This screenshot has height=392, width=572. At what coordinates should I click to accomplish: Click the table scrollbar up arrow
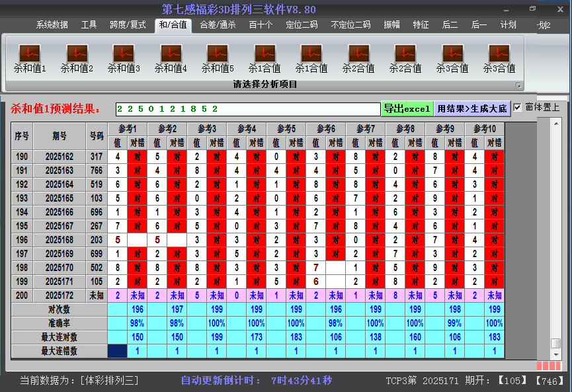click(x=556, y=124)
